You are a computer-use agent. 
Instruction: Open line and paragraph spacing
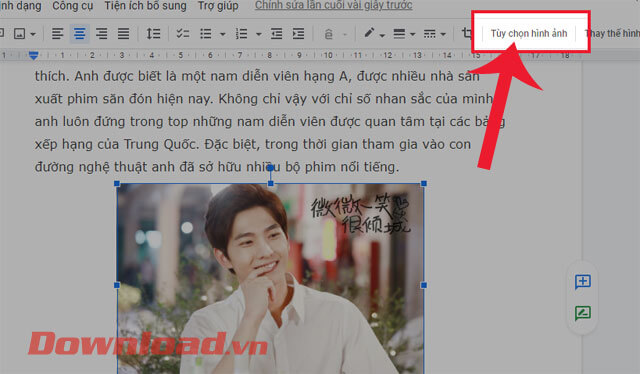tap(153, 33)
